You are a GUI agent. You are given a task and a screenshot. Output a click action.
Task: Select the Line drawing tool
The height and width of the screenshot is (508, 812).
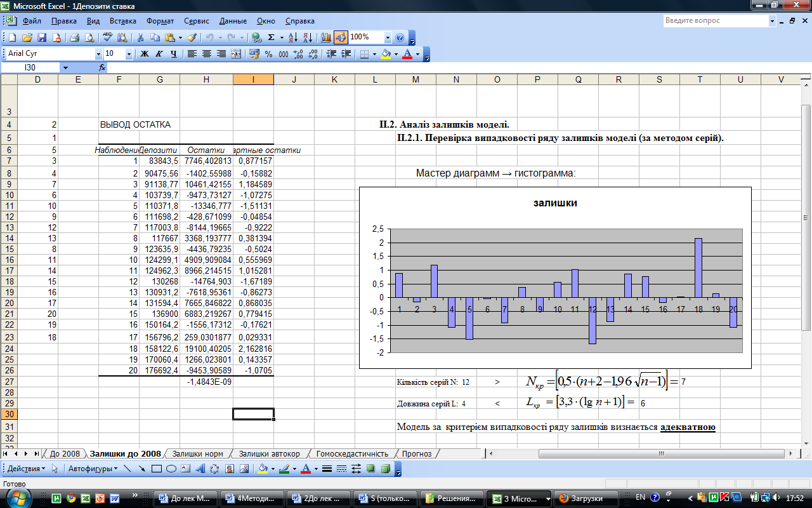(127, 469)
